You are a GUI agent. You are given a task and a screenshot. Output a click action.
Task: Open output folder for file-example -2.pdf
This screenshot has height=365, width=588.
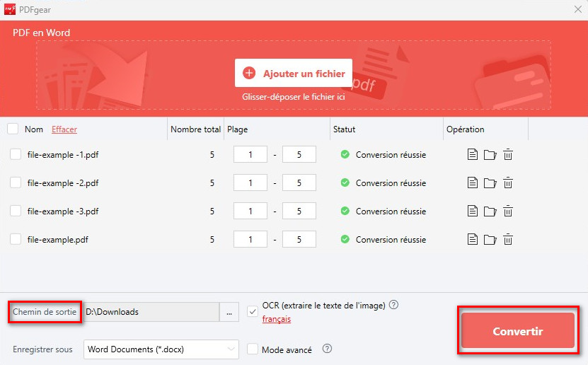(490, 183)
